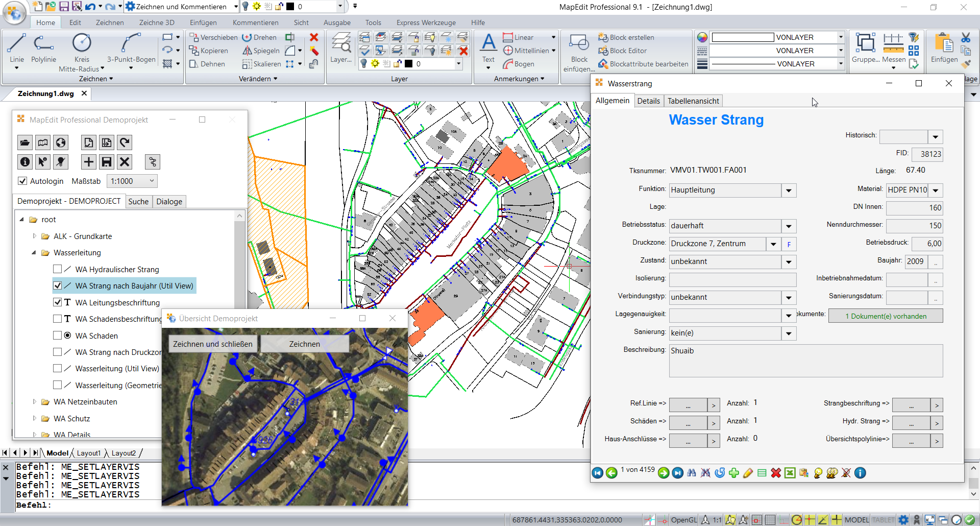Open the Funktion dropdown
Viewport: 980px width, 526px height.
[x=789, y=190]
